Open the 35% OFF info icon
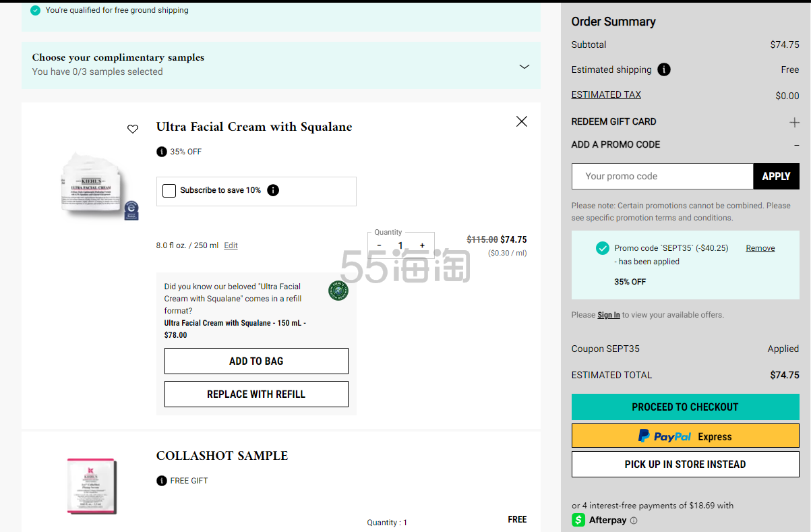Image resolution: width=811 pixels, height=532 pixels. click(x=162, y=152)
